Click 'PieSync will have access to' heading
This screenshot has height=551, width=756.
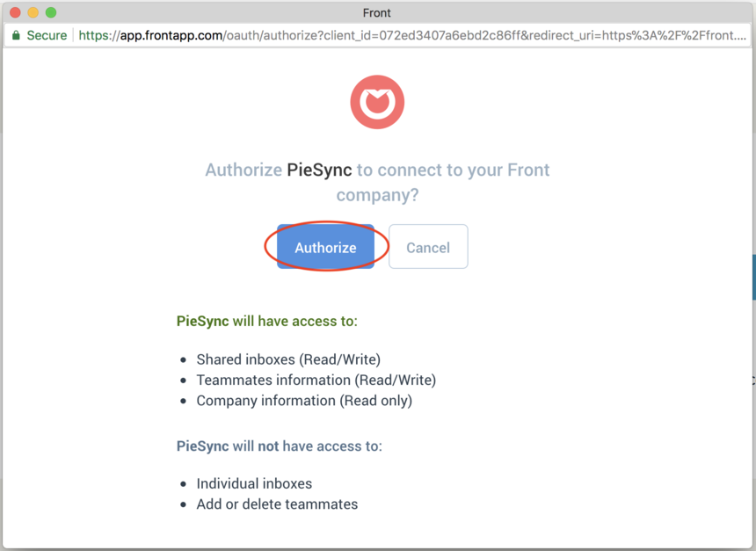point(267,321)
